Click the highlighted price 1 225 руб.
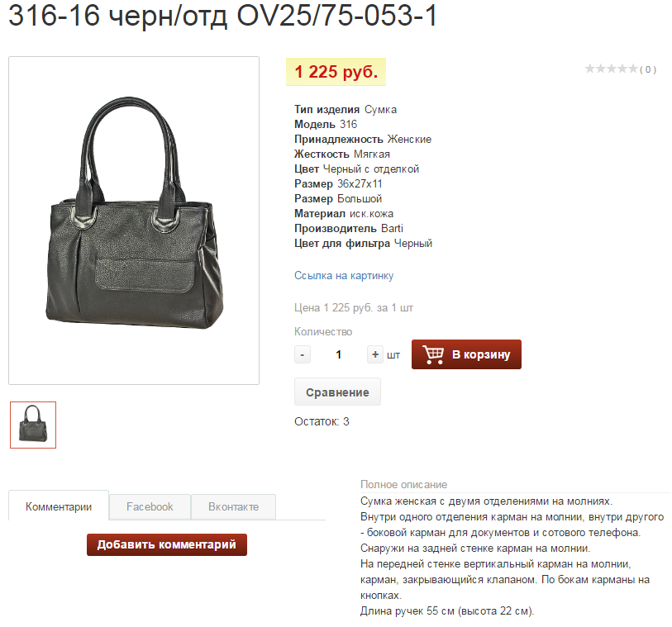Screen dimensions: 672x627 pos(336,72)
